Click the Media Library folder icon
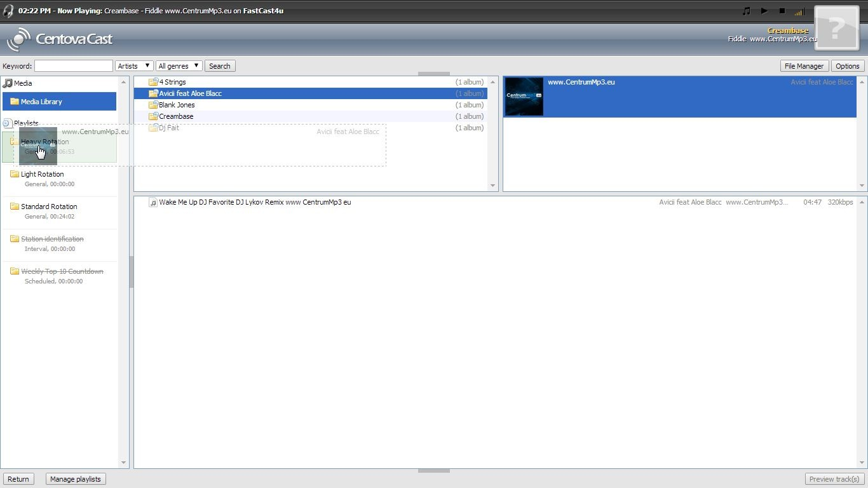868x488 pixels. tap(15, 102)
